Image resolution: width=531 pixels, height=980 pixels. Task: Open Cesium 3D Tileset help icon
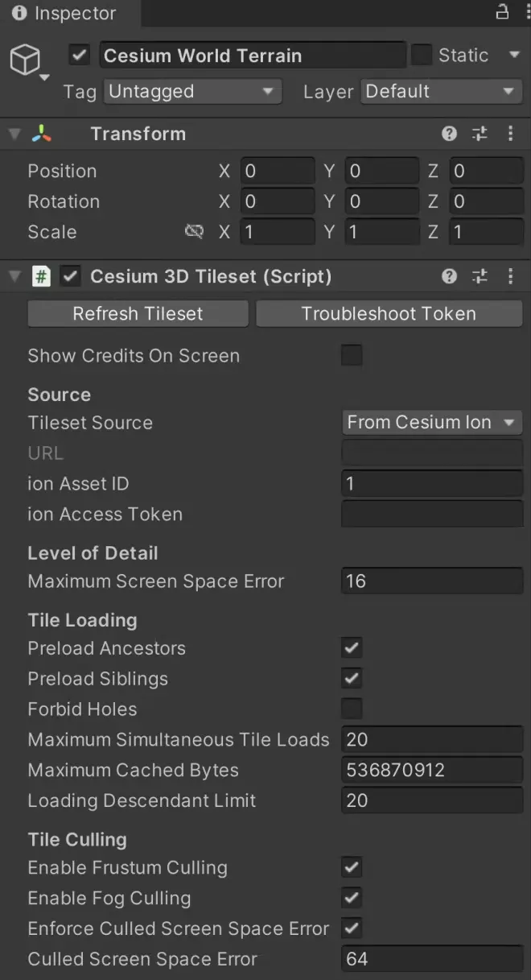450,277
